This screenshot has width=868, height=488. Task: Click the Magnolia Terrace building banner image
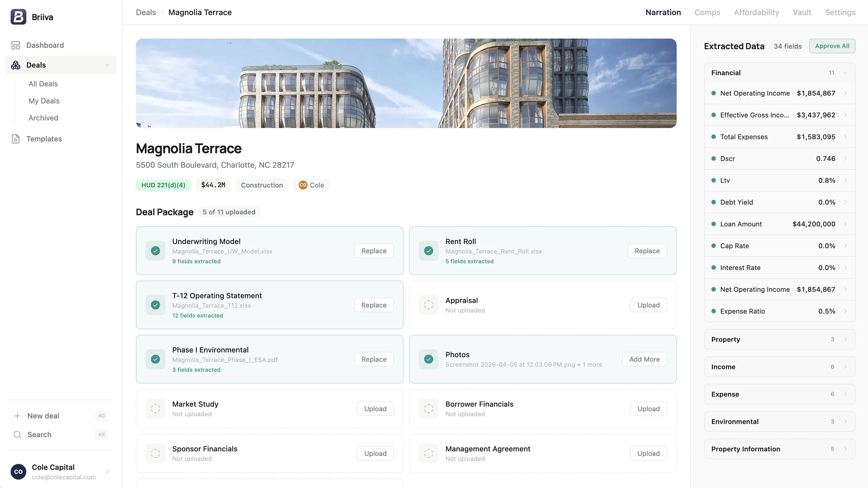point(406,83)
